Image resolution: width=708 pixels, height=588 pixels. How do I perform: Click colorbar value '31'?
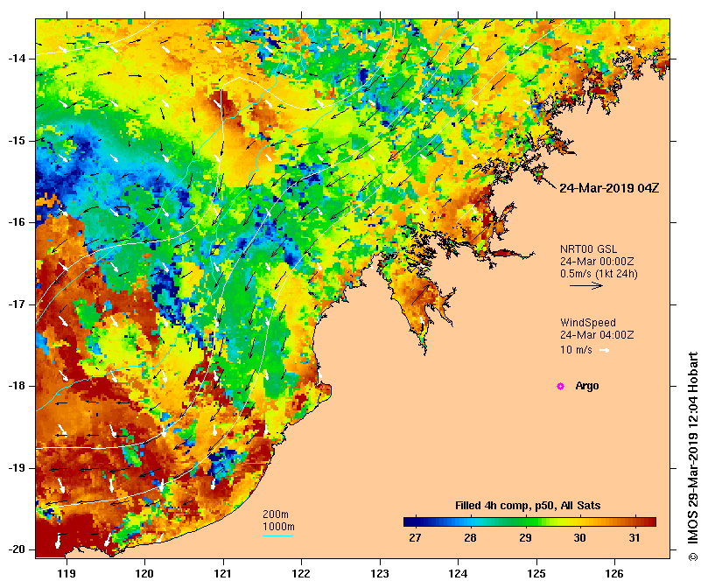pos(634,538)
